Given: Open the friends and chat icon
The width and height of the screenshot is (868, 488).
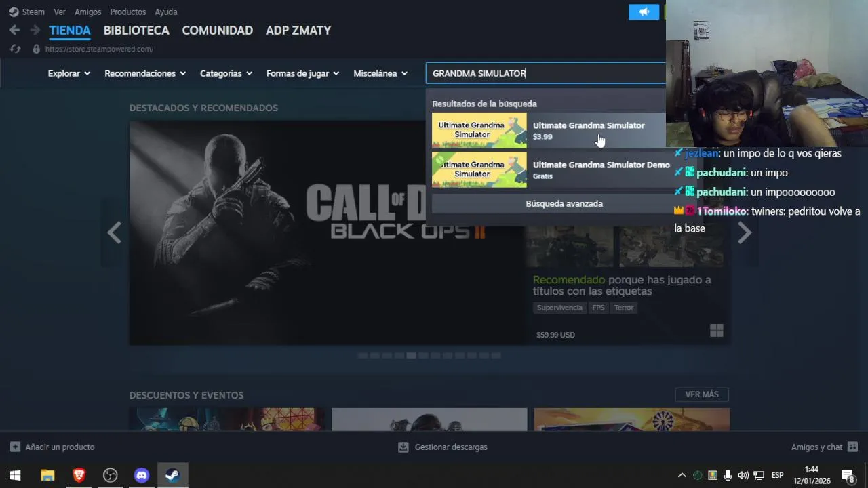Looking at the screenshot, I should point(852,447).
